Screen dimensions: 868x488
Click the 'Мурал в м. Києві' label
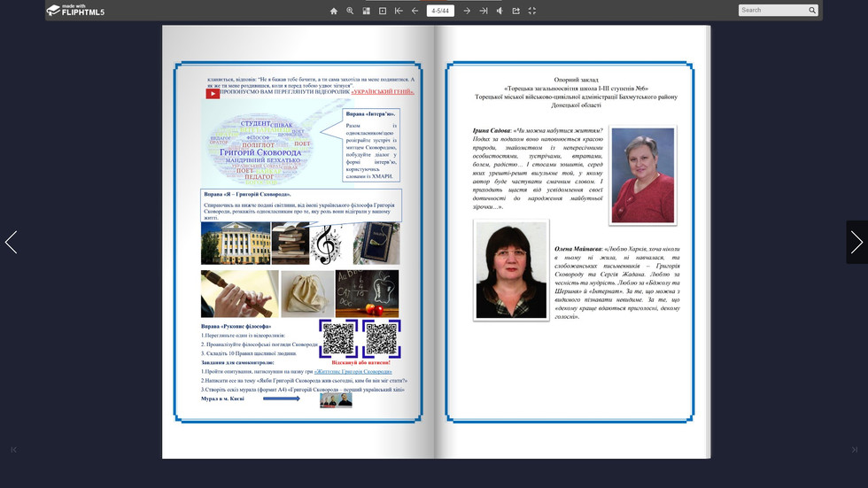tap(222, 399)
